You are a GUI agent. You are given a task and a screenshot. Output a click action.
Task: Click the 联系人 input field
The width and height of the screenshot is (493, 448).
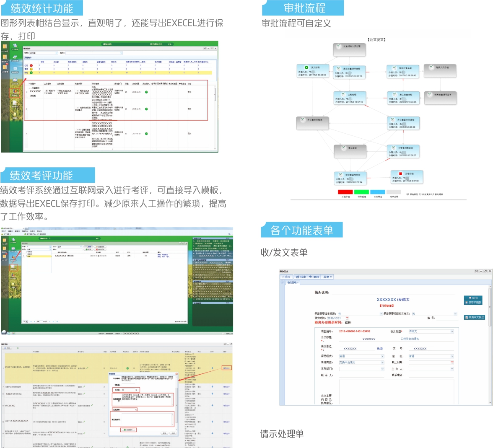coord(361,375)
